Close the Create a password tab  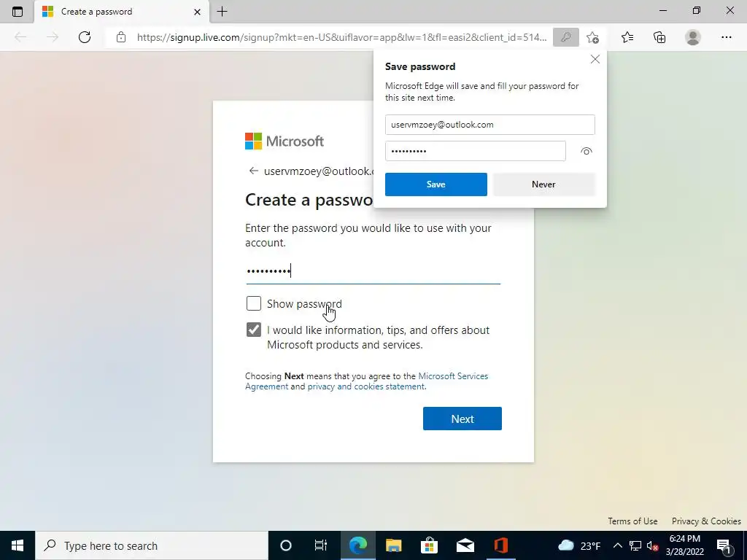click(197, 12)
